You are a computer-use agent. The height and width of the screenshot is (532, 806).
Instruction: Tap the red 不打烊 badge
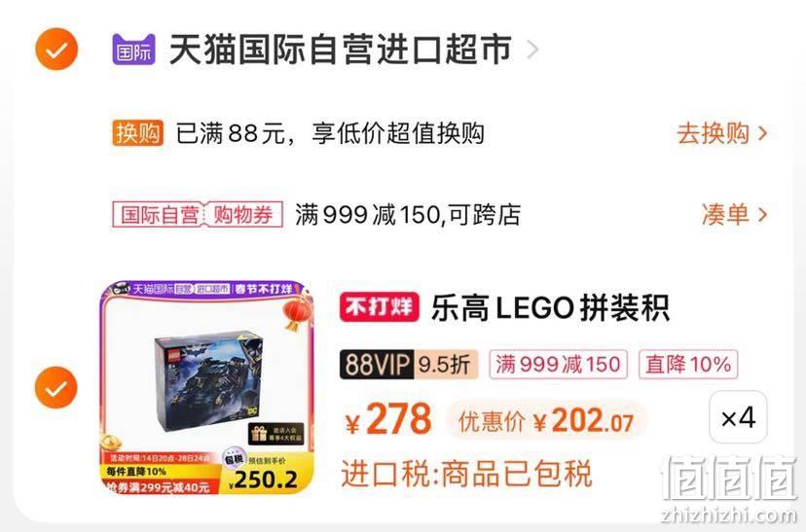point(380,307)
